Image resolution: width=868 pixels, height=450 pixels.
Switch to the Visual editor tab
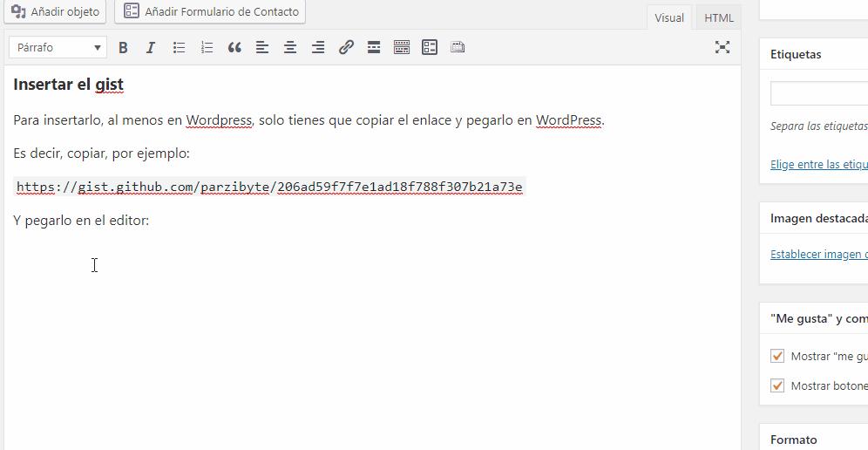tap(669, 17)
